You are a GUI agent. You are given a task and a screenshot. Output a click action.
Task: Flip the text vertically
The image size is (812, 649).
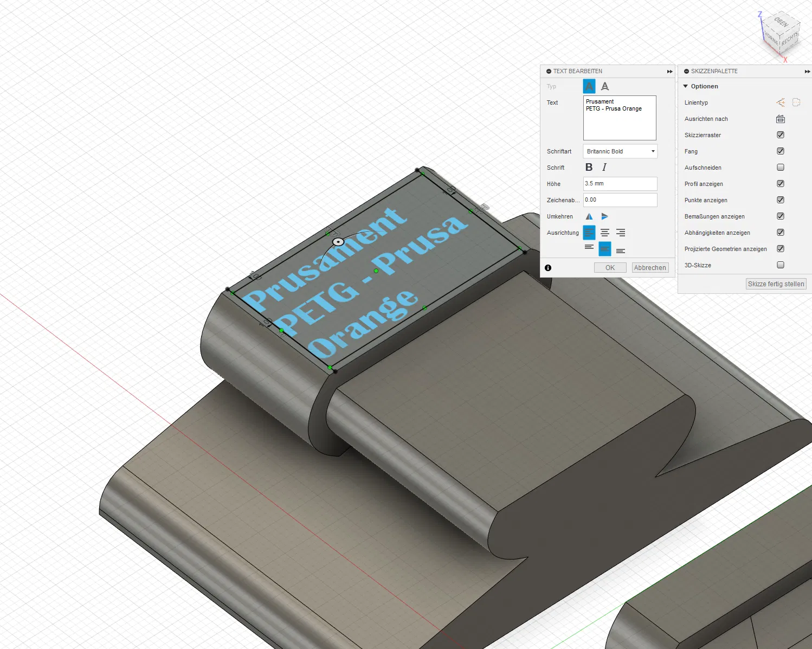click(x=605, y=216)
